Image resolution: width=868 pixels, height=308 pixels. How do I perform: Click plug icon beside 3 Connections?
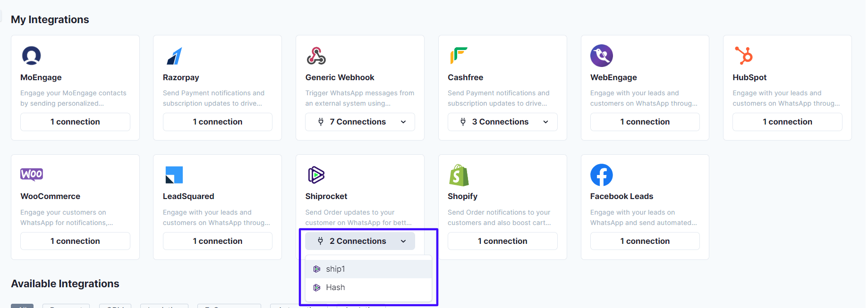463,122
